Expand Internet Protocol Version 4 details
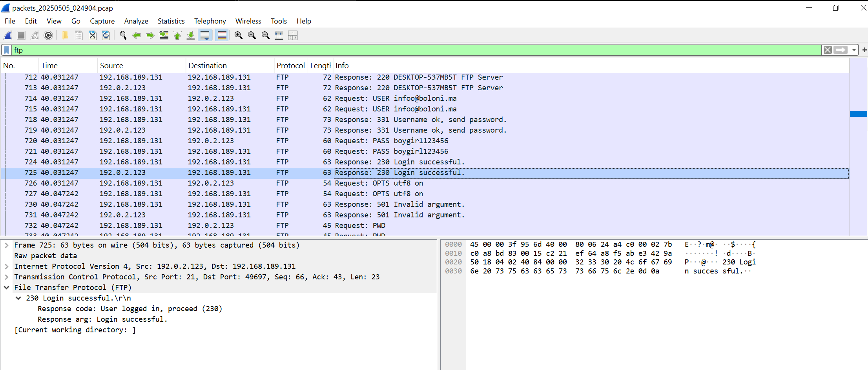Image resolution: width=868 pixels, height=370 pixels. coord(7,266)
